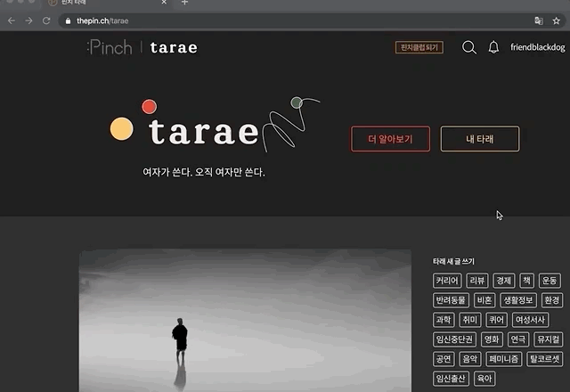570x392 pixels.
Task: Open the featured post image of person walking
Action: tap(245, 321)
